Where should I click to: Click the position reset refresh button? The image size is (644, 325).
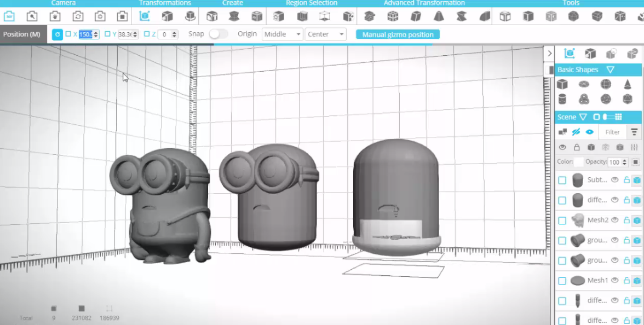[58, 34]
